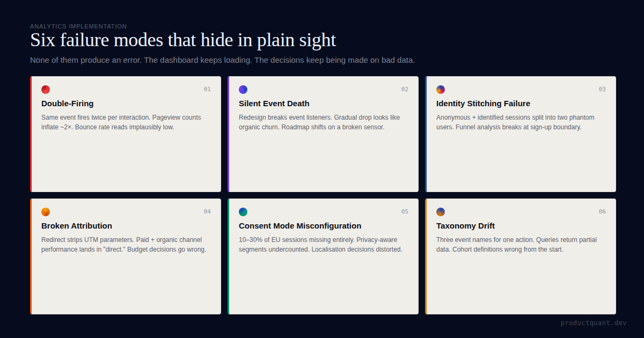Image resolution: width=644 pixels, height=338 pixels.
Task: Click the Analytics Implementation section label
Action: [x=78, y=26]
